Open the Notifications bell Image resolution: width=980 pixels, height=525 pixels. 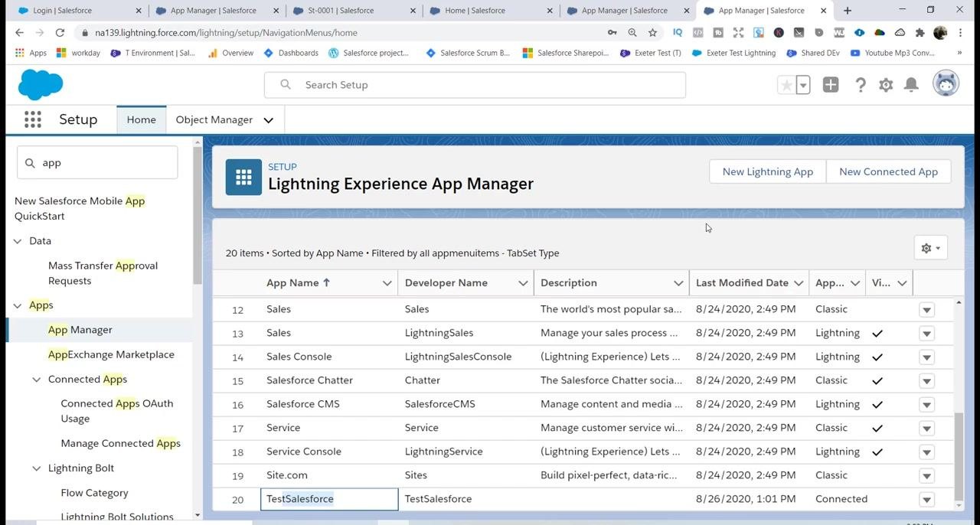(x=911, y=85)
